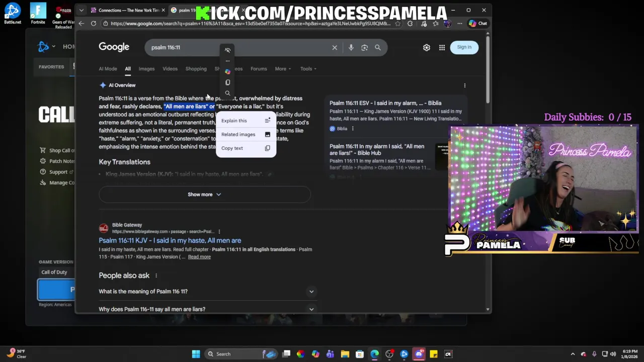The height and width of the screenshot is (362, 644).
Task: Click the Copilot icon in selection mini menu
Action: 227,71
